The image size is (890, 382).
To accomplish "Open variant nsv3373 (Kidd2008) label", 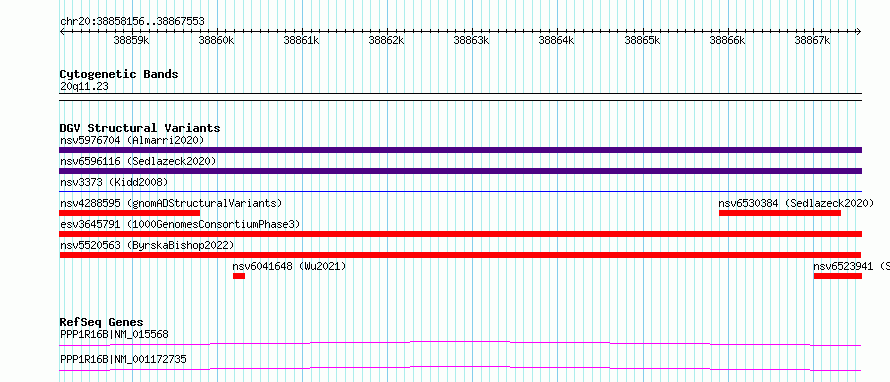I will point(114,182).
